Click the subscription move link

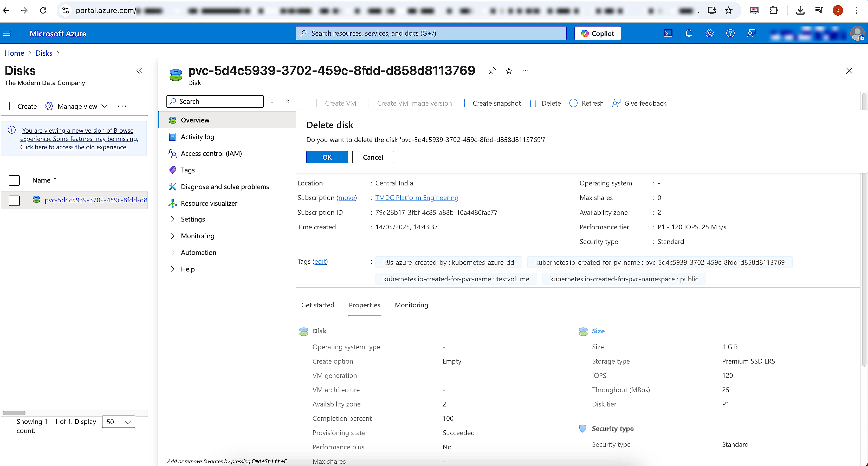347,197
